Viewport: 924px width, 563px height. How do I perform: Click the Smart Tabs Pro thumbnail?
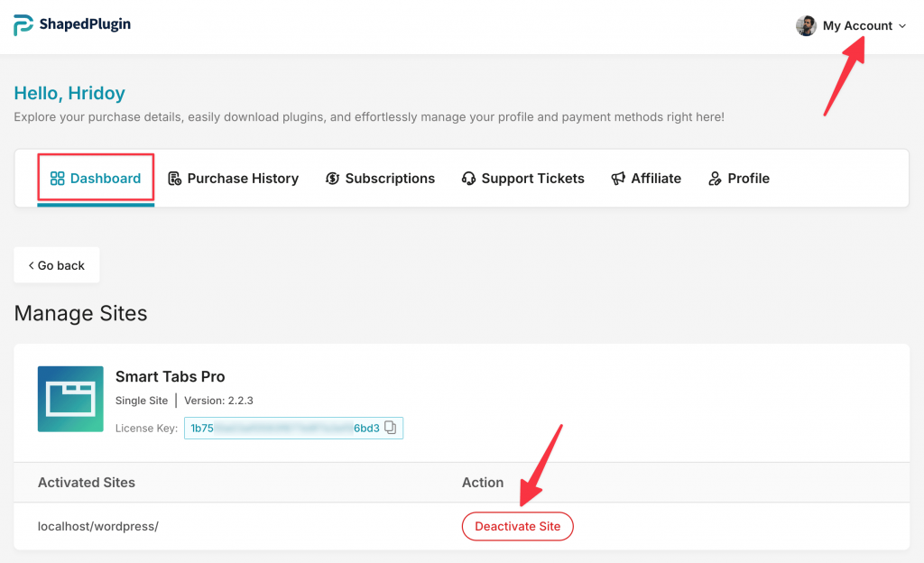tap(70, 400)
